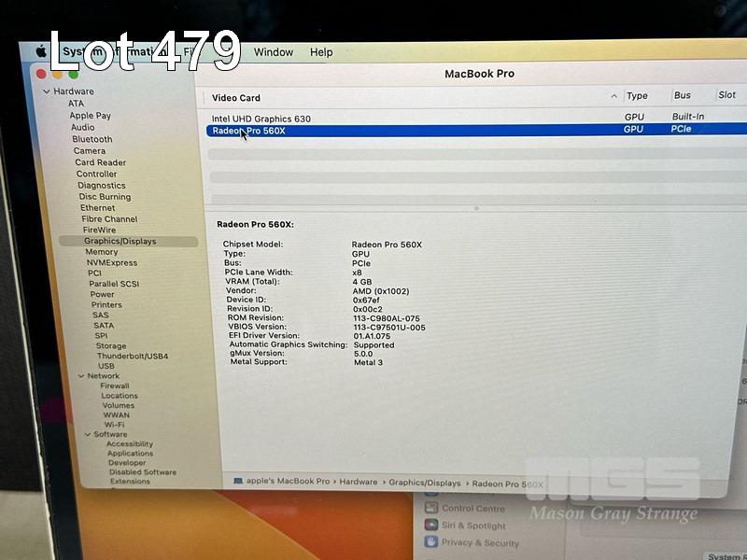Sort by the Type column header
Viewport: 747px width, 560px height.
637,96
